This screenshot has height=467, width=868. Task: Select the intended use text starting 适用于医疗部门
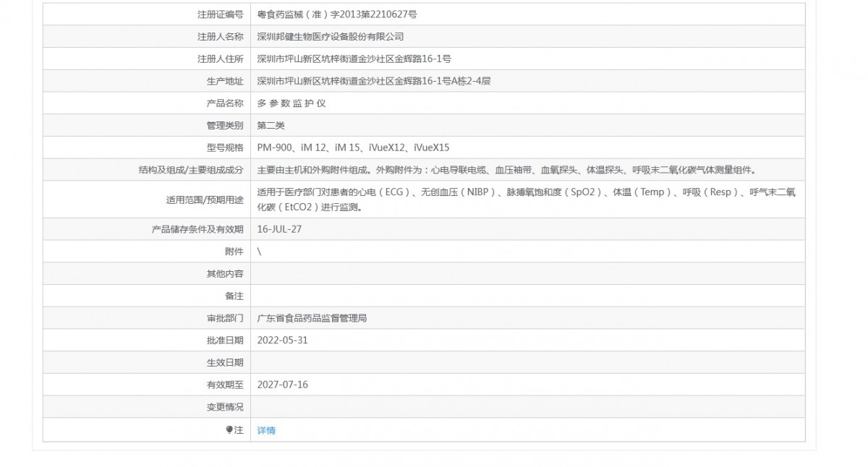pyautogui.click(x=527, y=200)
